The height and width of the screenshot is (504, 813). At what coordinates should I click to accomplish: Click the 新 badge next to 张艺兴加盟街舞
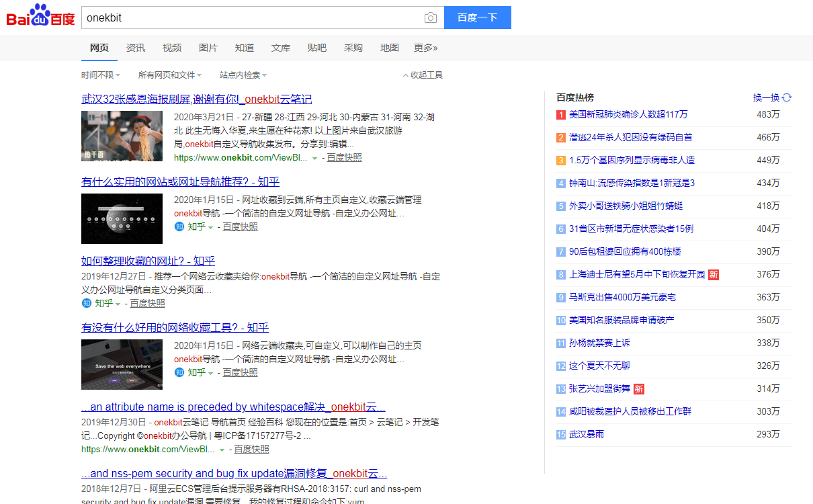click(638, 389)
